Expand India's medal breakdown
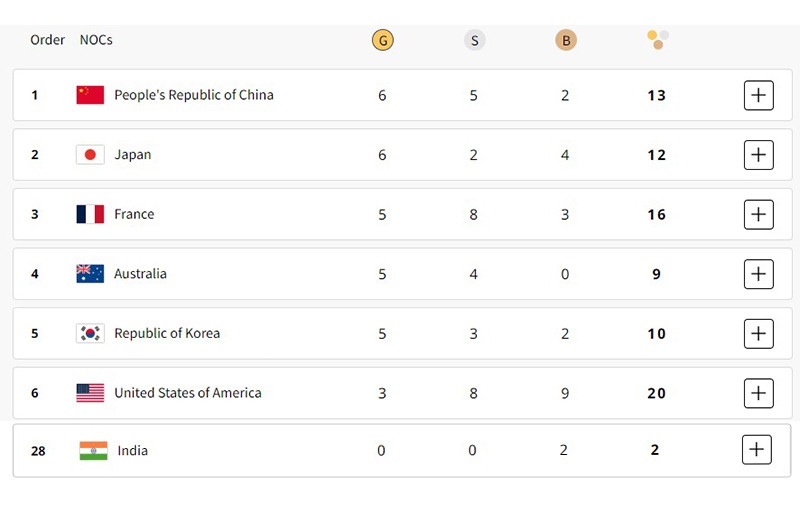This screenshot has width=800, height=512. [x=757, y=450]
